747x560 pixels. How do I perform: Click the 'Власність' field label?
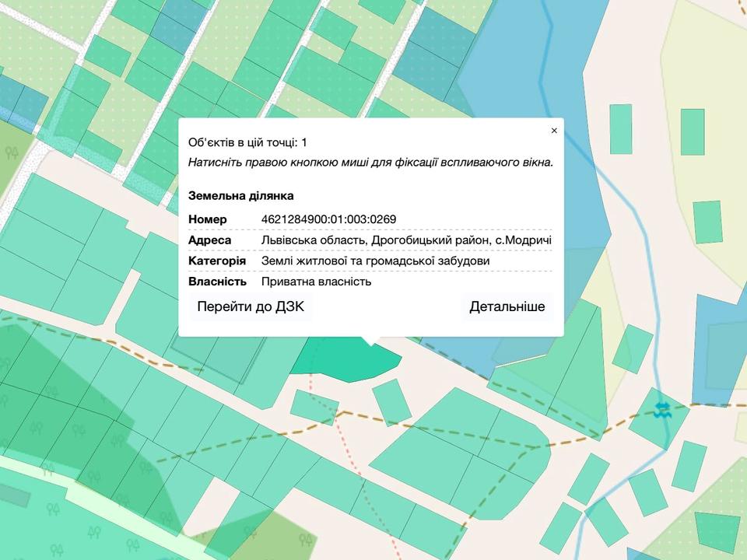(217, 282)
